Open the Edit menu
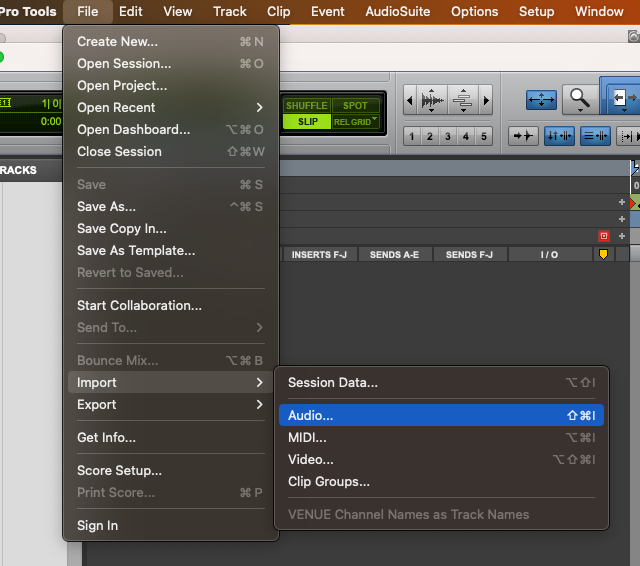The height and width of the screenshot is (566, 640). pos(131,11)
